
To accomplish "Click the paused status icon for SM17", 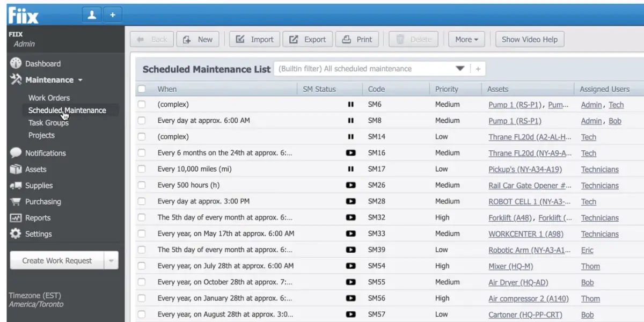I will [x=351, y=169].
